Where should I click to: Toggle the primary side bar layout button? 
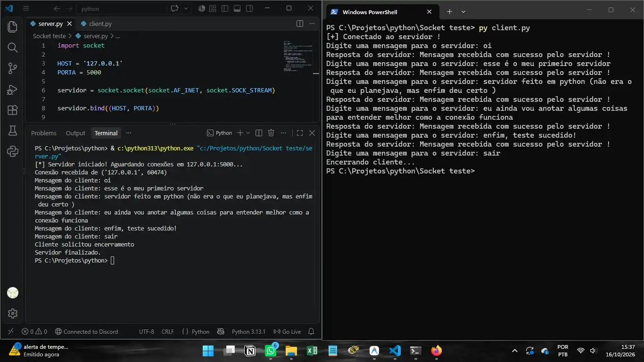click(225, 8)
